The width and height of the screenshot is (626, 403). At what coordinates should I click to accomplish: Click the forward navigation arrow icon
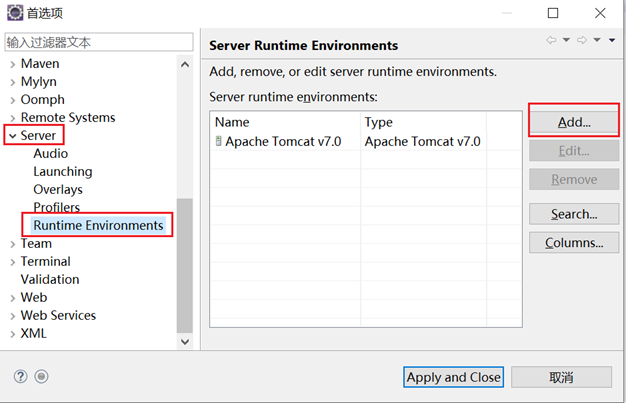click(x=582, y=40)
